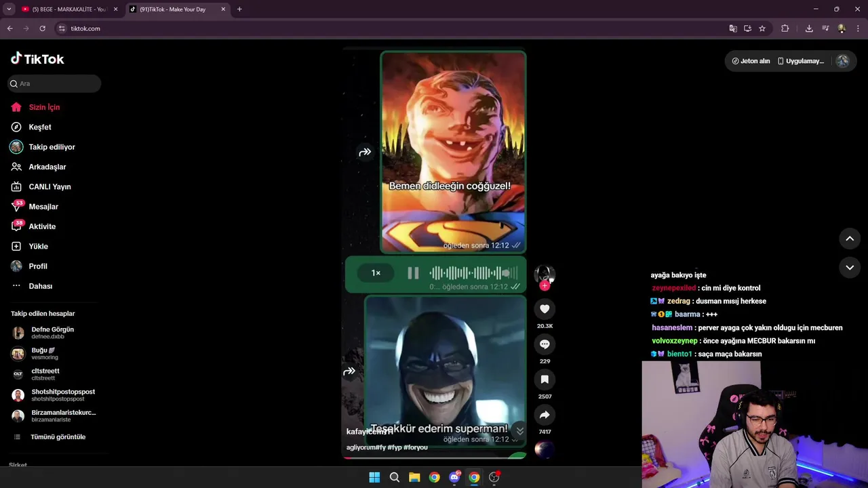The height and width of the screenshot is (488, 868).
Task: Switch to the BEGE MARKAKALİTE YouTube tab
Action: point(68,9)
